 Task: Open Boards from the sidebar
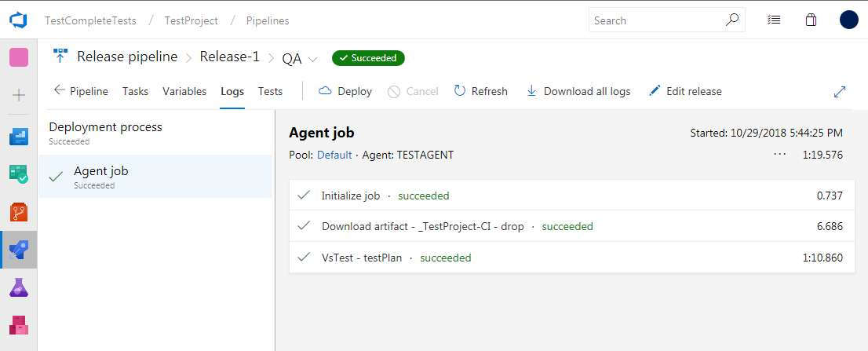coord(19,174)
